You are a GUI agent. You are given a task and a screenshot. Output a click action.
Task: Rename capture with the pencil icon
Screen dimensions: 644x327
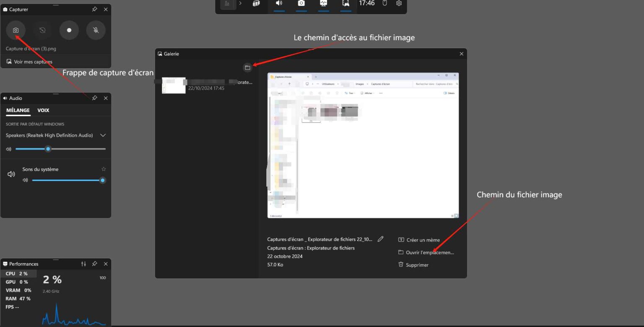[x=380, y=239]
